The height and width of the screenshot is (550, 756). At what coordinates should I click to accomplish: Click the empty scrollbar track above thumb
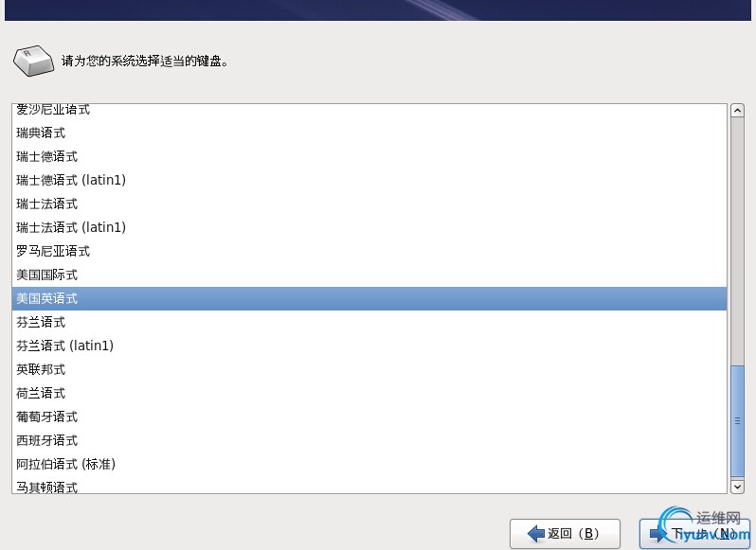point(737,240)
